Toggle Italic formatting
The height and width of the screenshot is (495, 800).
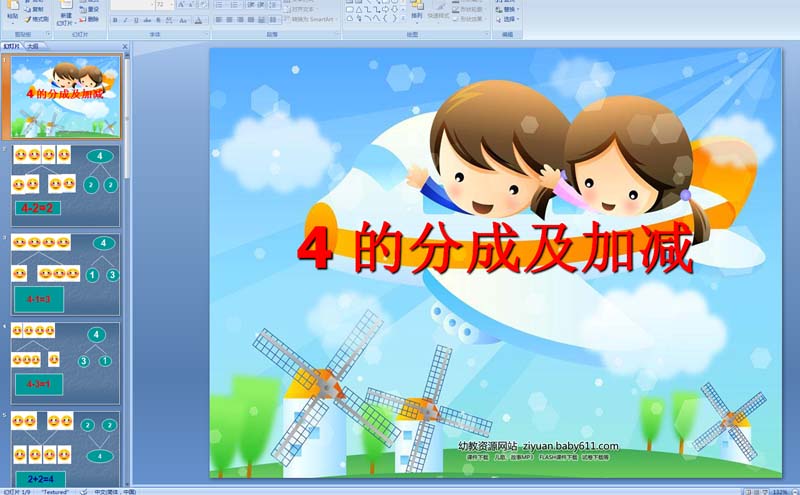(x=125, y=19)
